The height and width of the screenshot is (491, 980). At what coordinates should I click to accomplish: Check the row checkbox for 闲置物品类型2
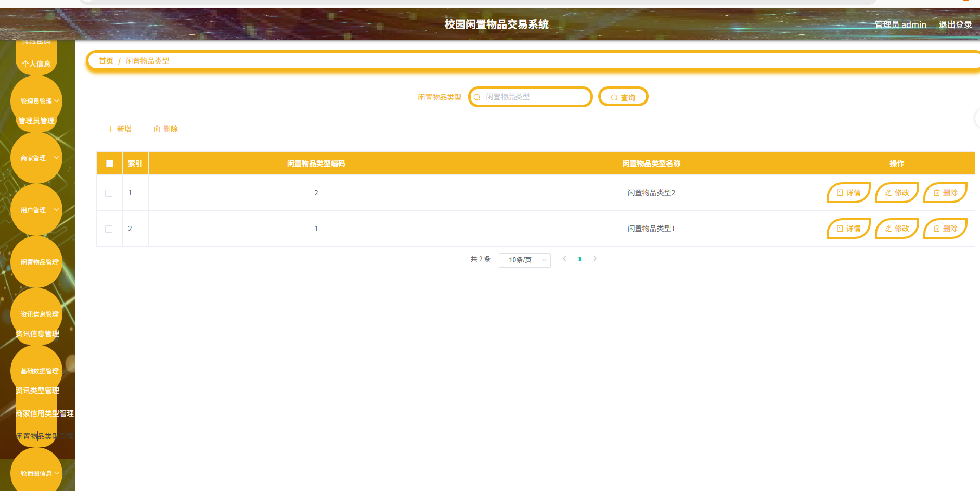[x=109, y=193]
